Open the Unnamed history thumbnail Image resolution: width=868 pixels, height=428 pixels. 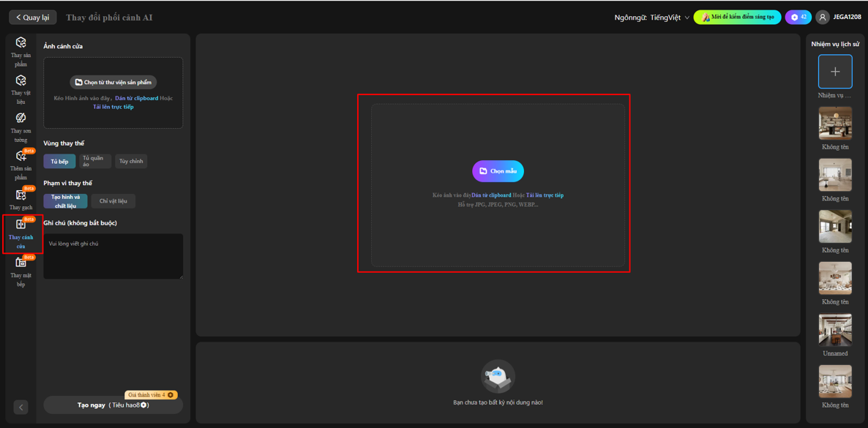(x=835, y=330)
